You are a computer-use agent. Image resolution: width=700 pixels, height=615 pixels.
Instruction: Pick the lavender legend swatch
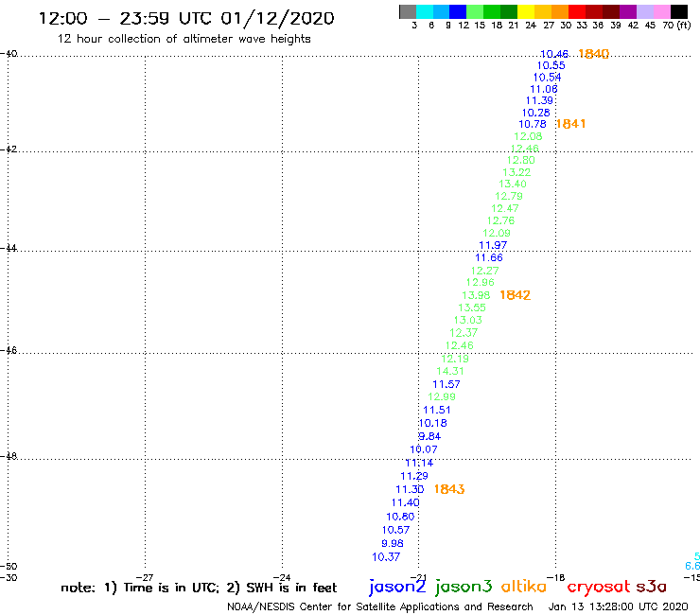[644, 11]
